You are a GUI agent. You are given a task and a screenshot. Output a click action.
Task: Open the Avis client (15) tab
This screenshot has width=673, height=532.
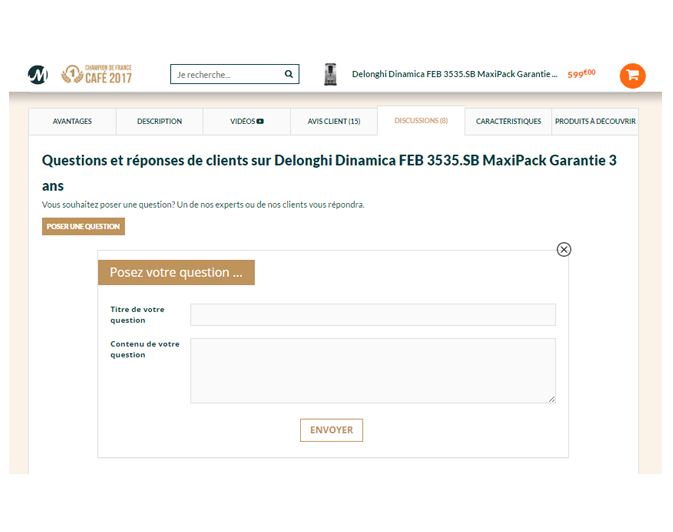pos(334,122)
